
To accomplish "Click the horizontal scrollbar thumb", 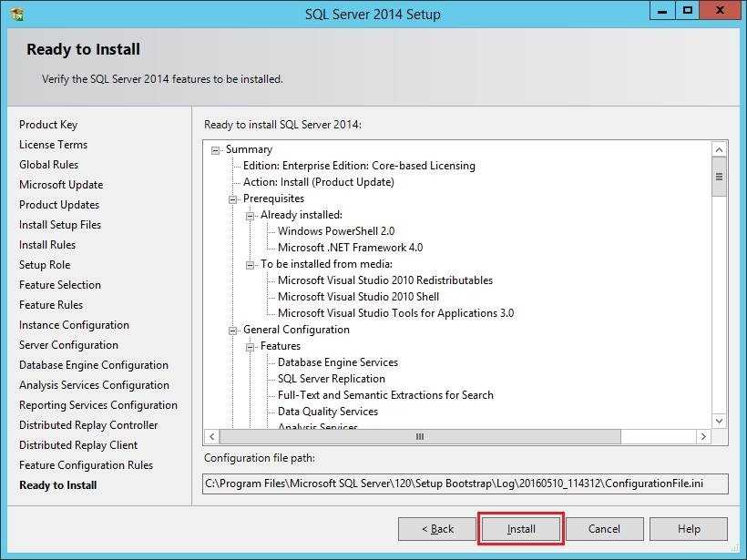I will click(420, 436).
